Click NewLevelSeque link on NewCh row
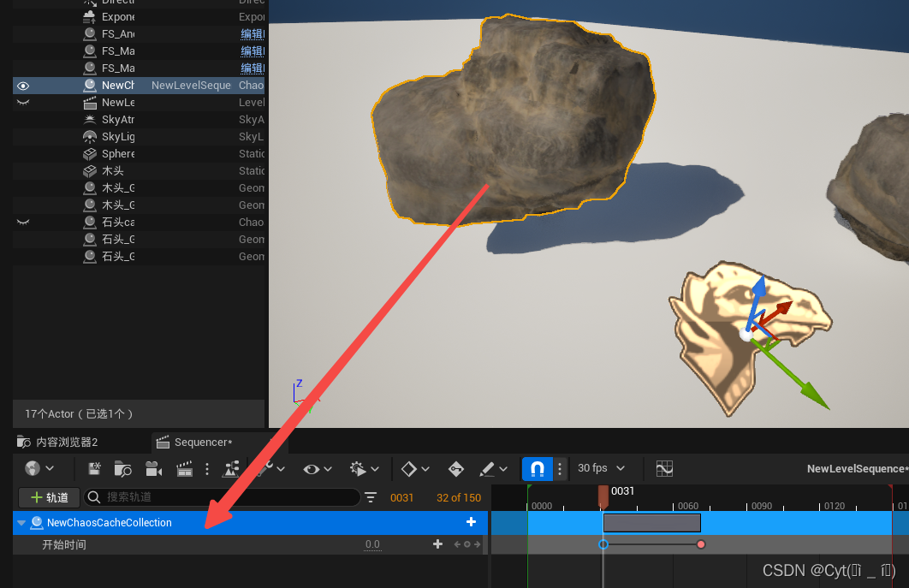This screenshot has height=588, width=909. [x=192, y=86]
